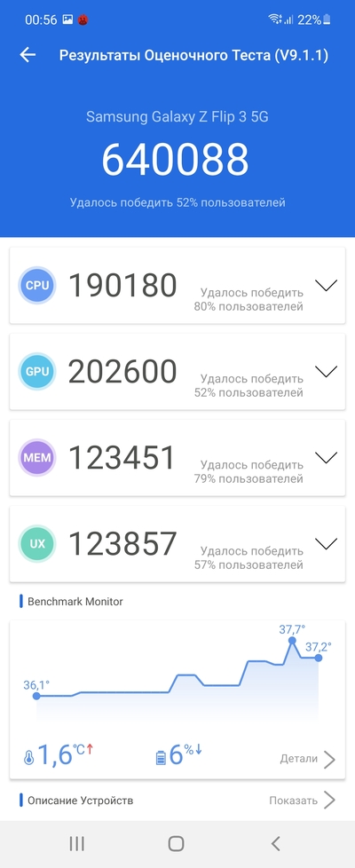Tap the back arrow in the header
This screenshot has height=868, width=355.
point(28,54)
